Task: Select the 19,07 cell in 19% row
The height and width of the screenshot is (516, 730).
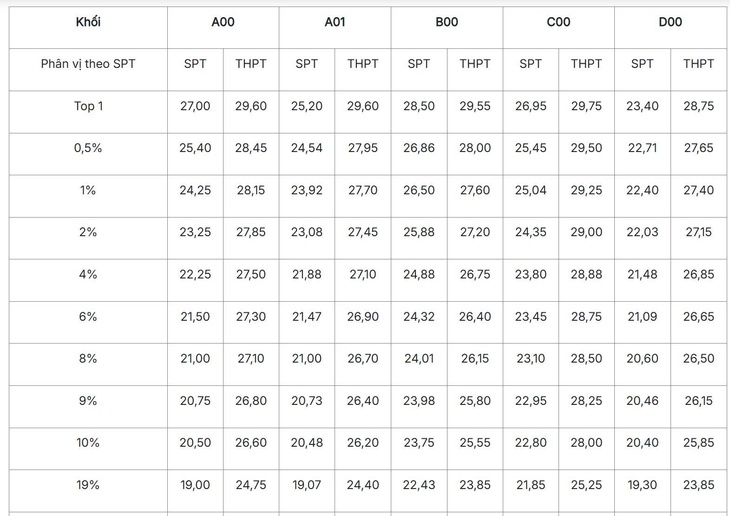Action: tap(307, 490)
